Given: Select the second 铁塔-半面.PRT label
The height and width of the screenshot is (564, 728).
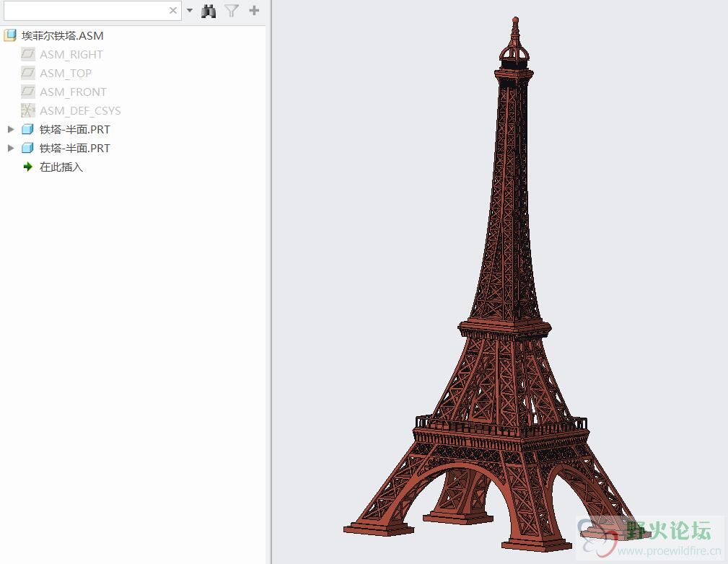Looking at the screenshot, I should click(75, 148).
